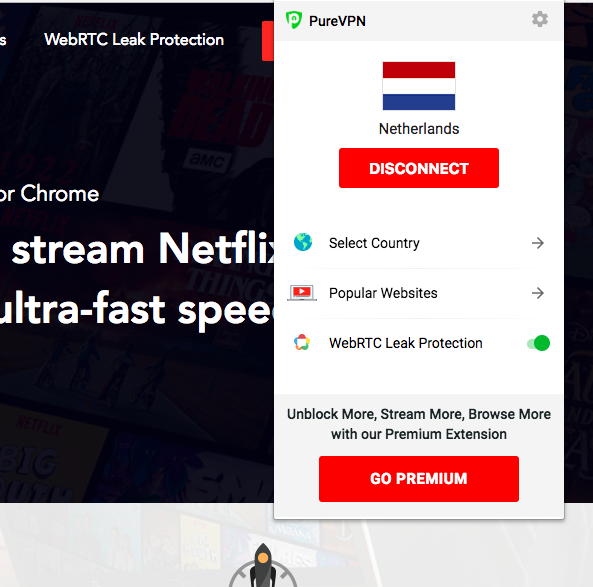
Task: Open the Popular Websites menu row
Action: click(x=419, y=293)
